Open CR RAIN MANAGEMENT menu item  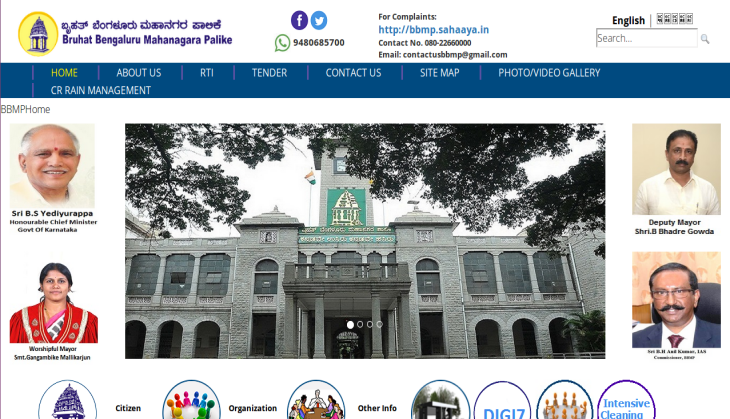pos(101,90)
